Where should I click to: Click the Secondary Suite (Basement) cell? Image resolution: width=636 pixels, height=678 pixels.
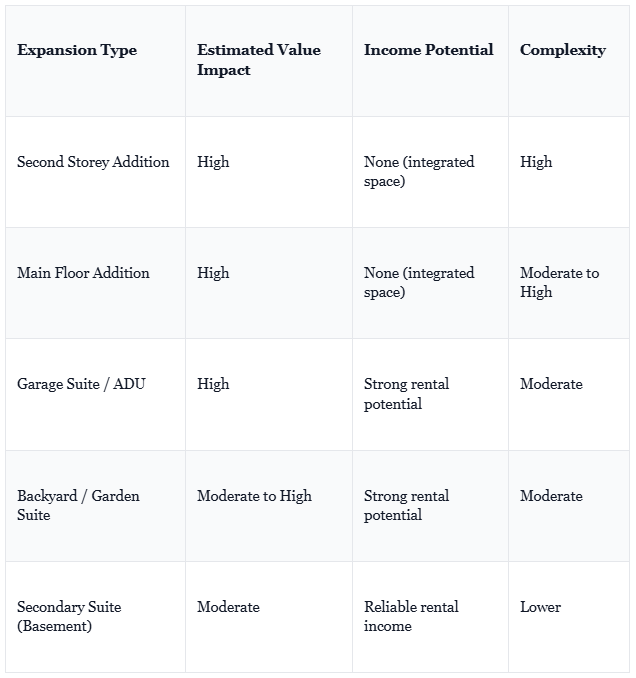69,616
